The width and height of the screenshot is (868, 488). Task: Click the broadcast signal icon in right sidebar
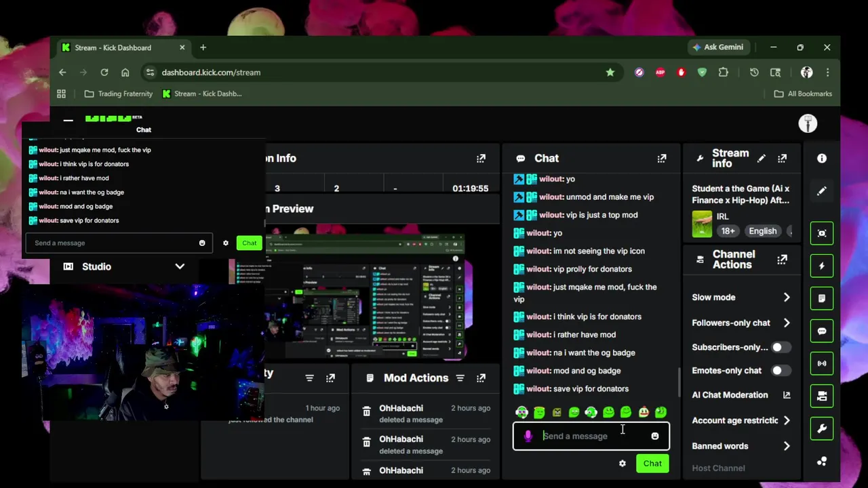822,363
